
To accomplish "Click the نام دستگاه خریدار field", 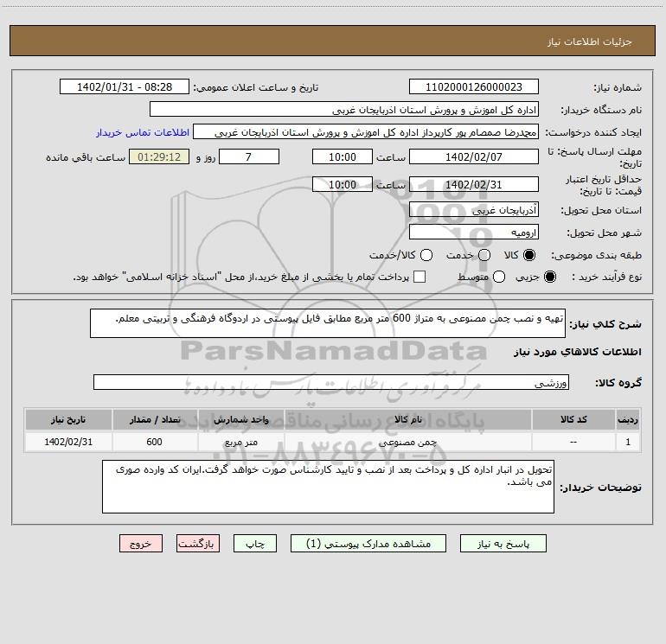I will tap(344, 109).
